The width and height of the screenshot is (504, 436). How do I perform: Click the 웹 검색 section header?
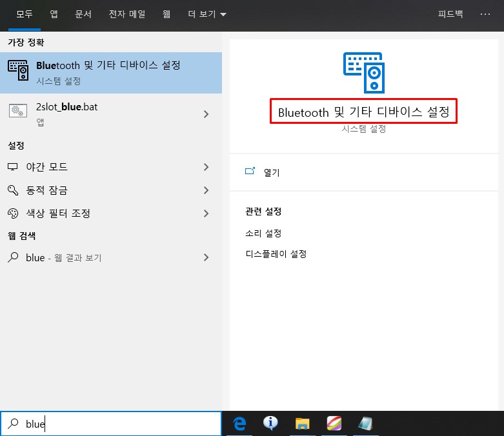[x=21, y=236]
